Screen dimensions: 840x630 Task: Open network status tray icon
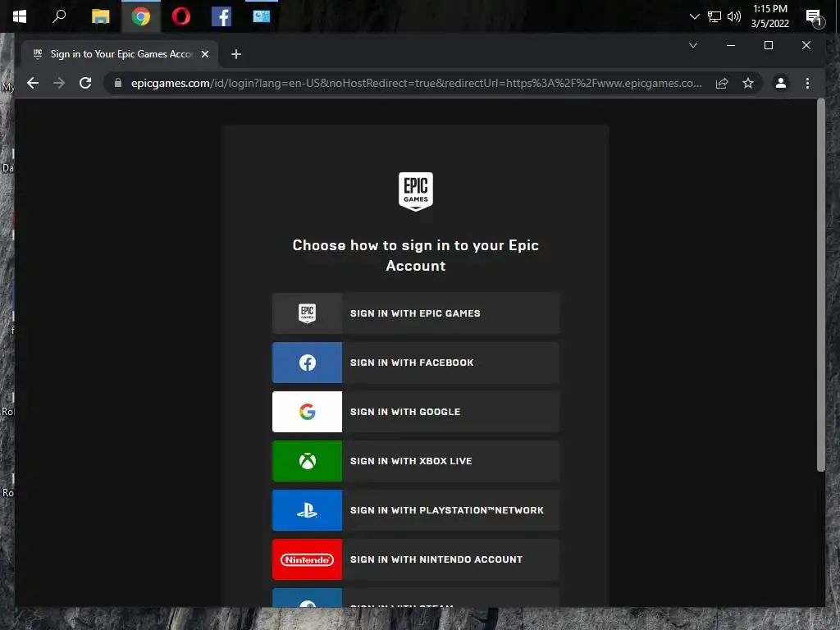coord(714,16)
